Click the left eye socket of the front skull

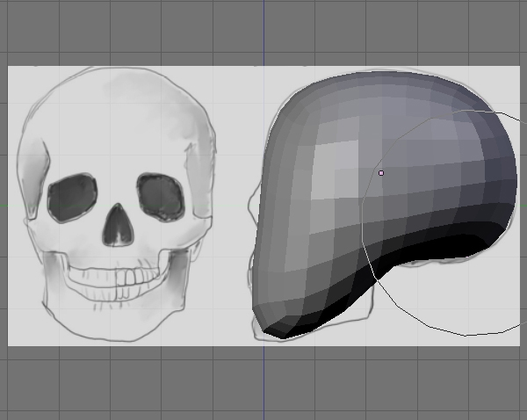click(72, 198)
